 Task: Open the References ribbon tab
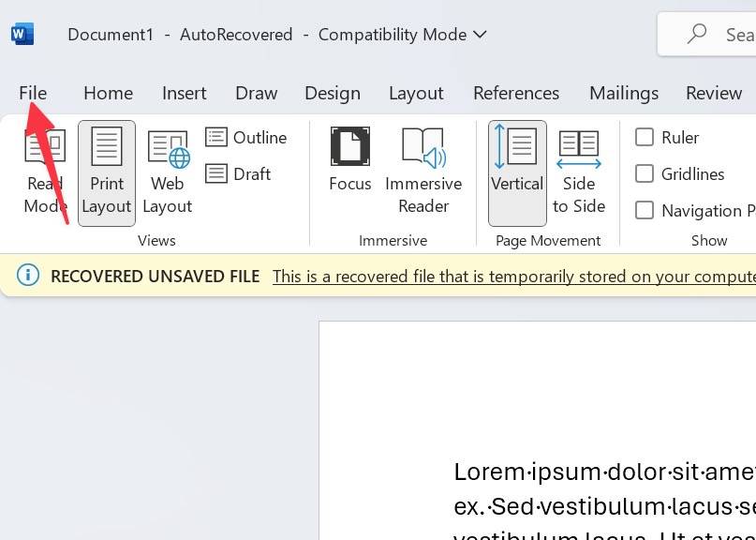(x=516, y=93)
